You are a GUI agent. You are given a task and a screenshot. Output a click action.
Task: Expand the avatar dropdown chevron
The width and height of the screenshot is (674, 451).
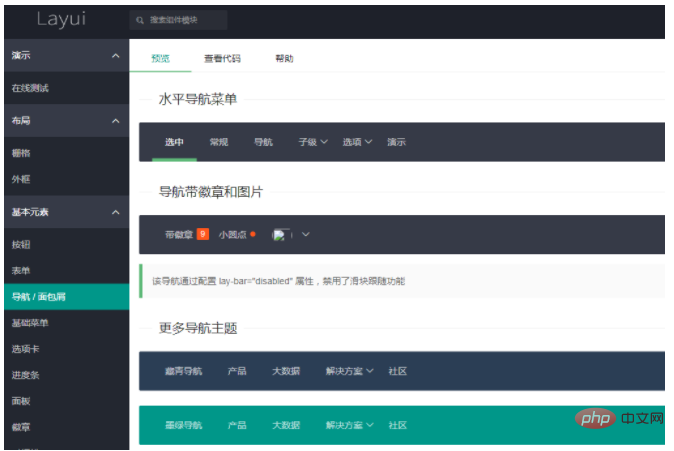click(x=306, y=235)
